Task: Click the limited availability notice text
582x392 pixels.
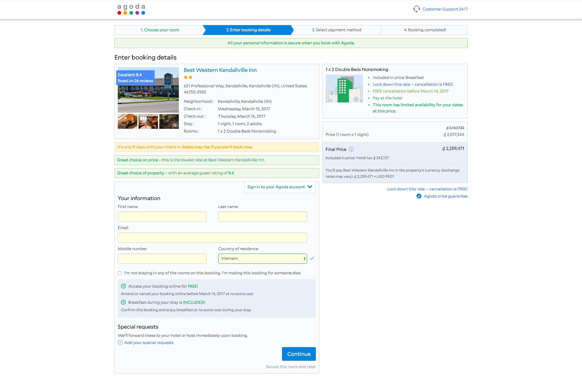Action: tap(418, 108)
